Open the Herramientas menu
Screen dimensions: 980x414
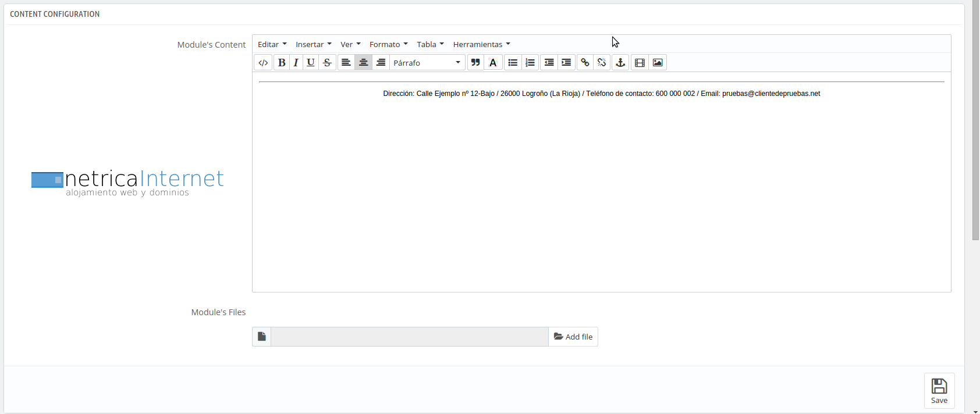(481, 44)
